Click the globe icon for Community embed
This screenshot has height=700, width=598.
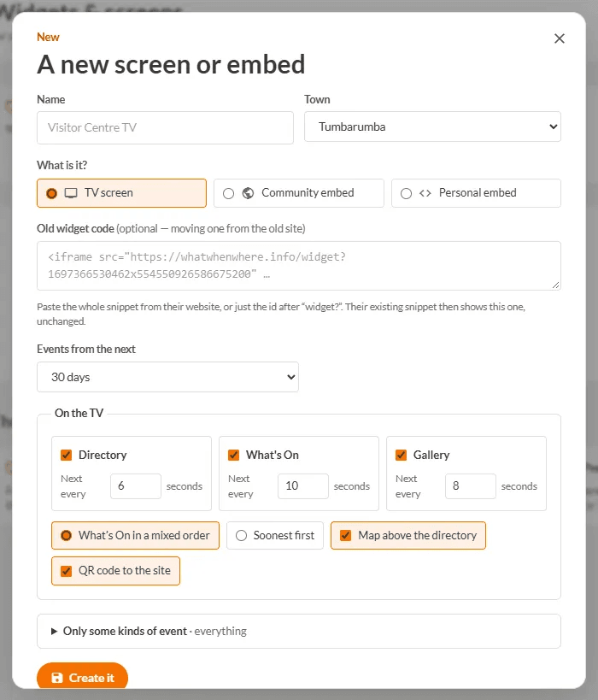[x=248, y=193]
